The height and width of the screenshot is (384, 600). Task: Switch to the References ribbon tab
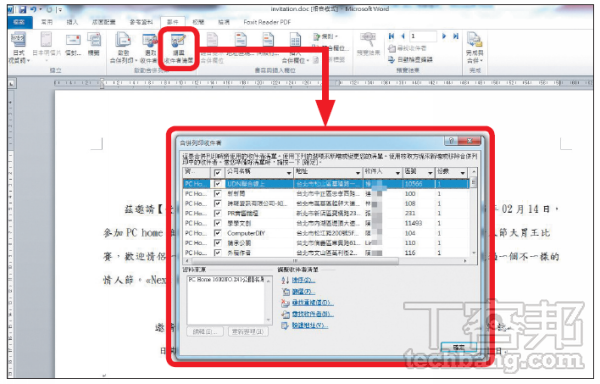[141, 22]
